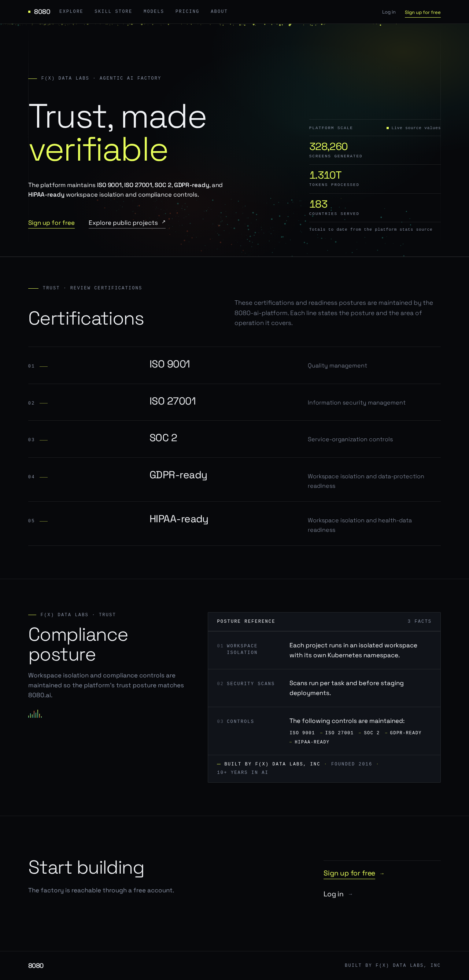
Task: Open the Skill Store nav item
Action: click(x=113, y=11)
